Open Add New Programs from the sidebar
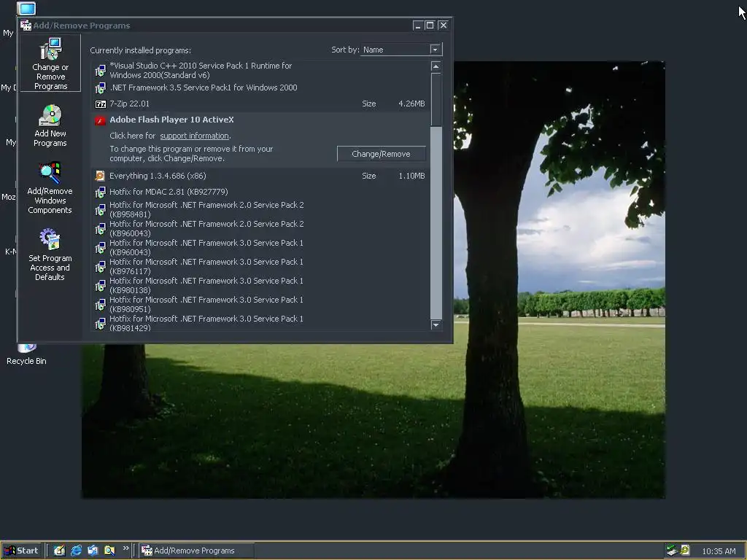Screen dimensions: 747x560 pos(50,125)
